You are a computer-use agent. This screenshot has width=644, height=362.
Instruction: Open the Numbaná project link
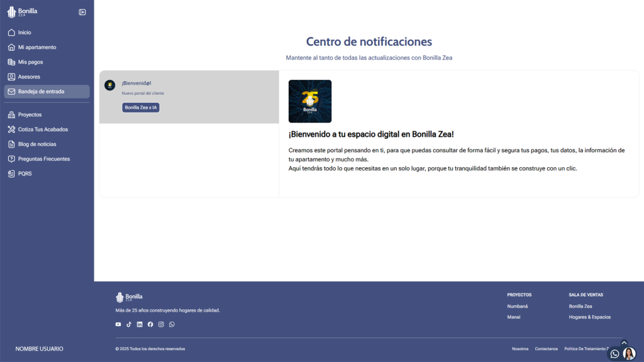click(x=517, y=306)
